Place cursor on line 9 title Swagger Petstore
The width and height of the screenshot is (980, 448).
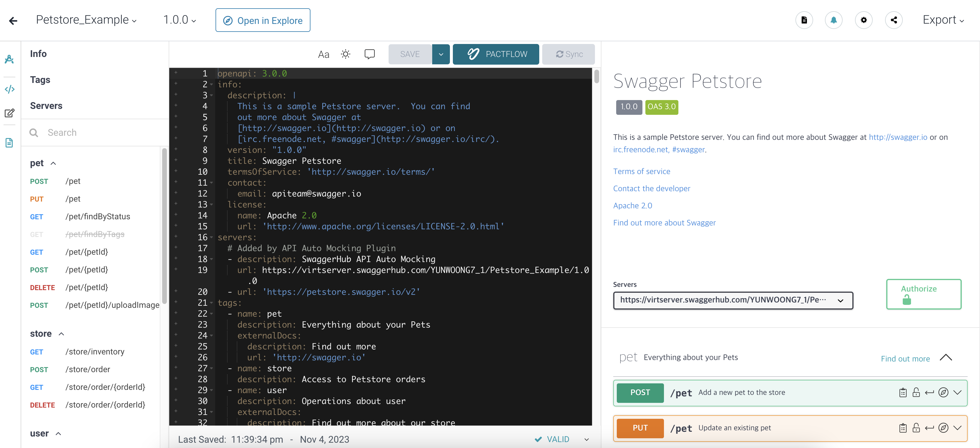[301, 161]
